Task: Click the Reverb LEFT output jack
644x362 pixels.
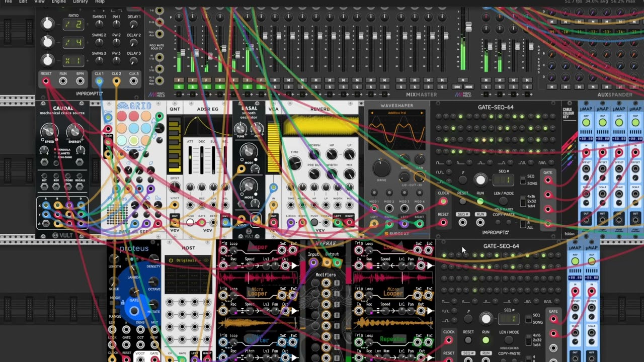Action: click(x=338, y=222)
